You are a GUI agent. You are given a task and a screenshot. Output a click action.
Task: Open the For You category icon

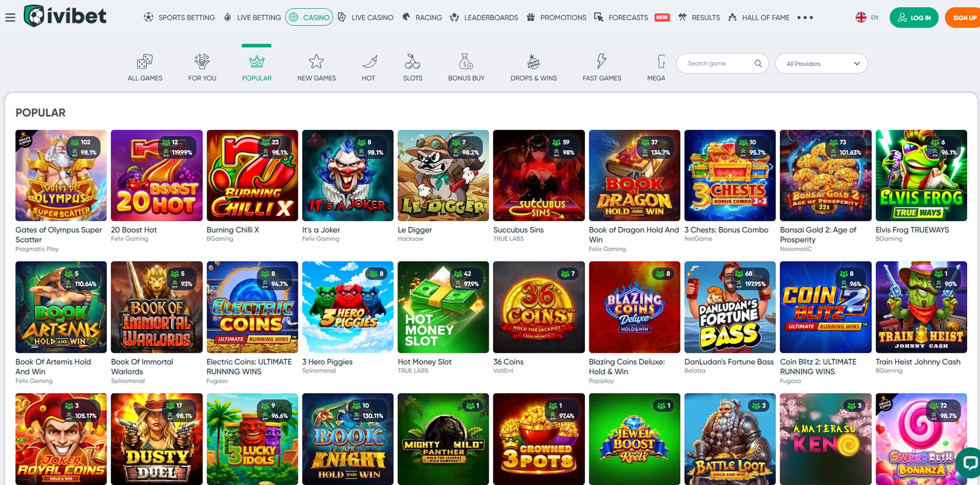pyautogui.click(x=202, y=61)
